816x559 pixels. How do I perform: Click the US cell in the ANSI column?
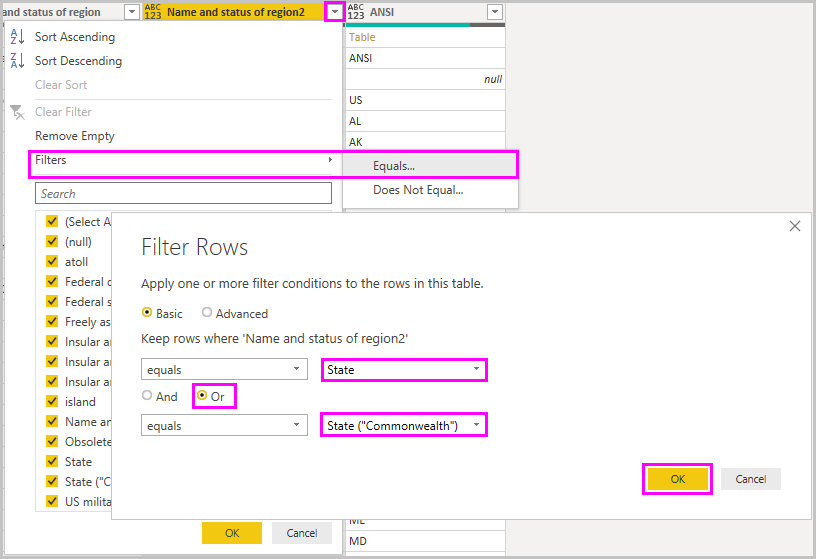(x=425, y=100)
